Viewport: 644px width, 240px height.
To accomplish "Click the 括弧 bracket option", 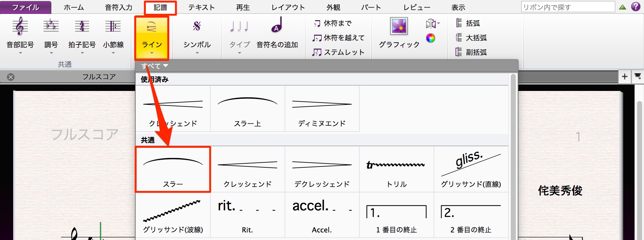I will point(468,23).
